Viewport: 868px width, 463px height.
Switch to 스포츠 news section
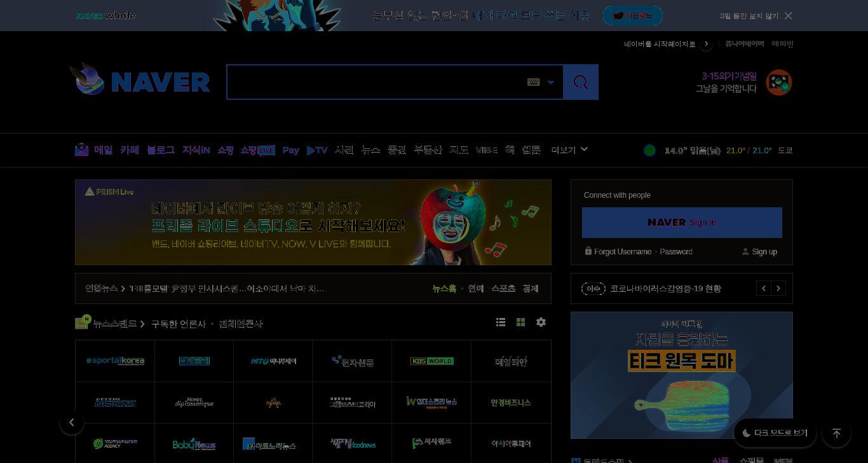point(504,289)
